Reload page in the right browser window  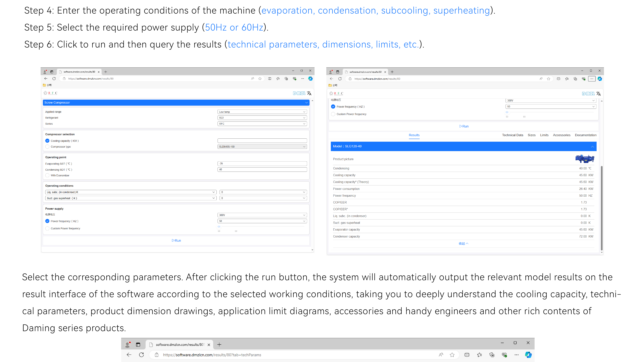(340, 79)
